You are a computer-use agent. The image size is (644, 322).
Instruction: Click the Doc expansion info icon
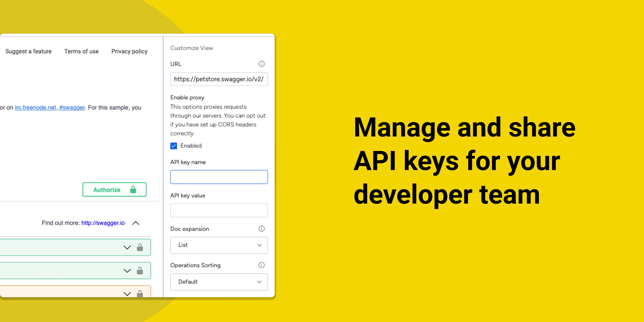(262, 229)
